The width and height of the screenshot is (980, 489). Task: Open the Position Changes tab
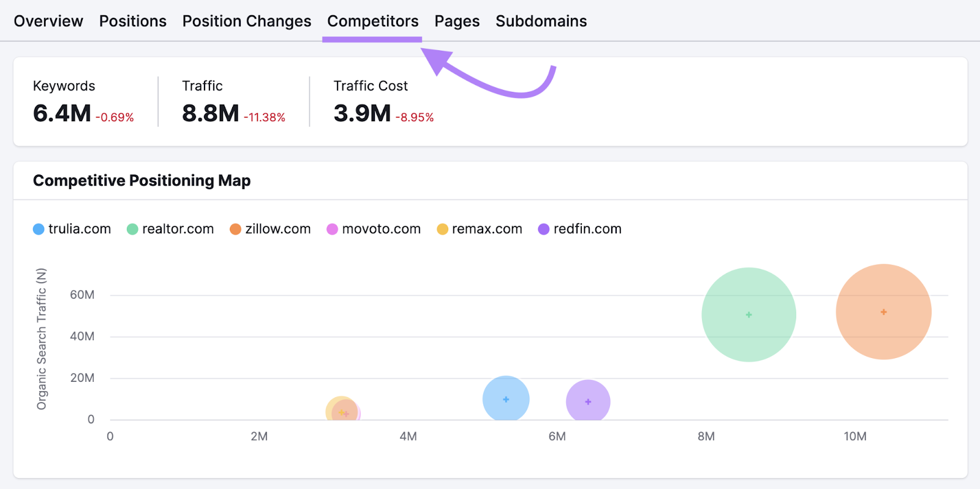pos(247,21)
